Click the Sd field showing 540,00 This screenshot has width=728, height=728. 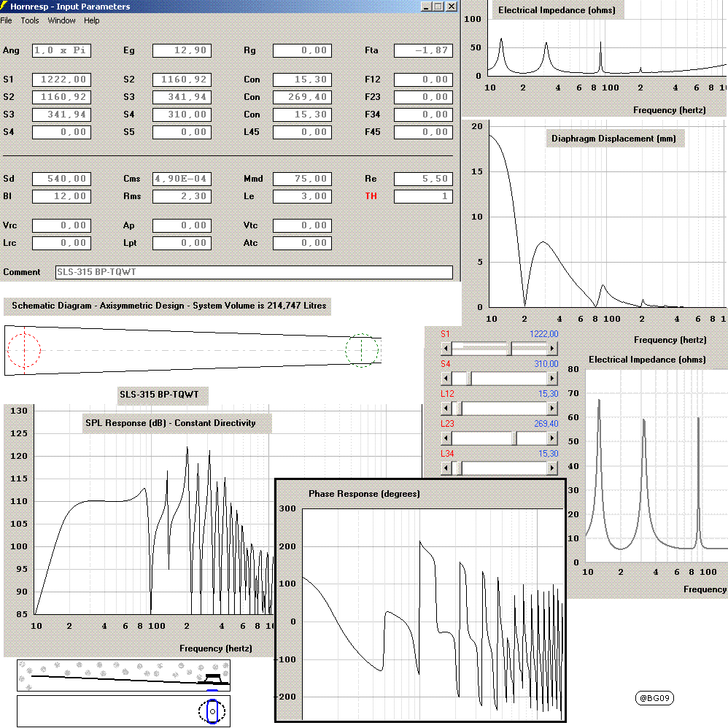[61, 179]
